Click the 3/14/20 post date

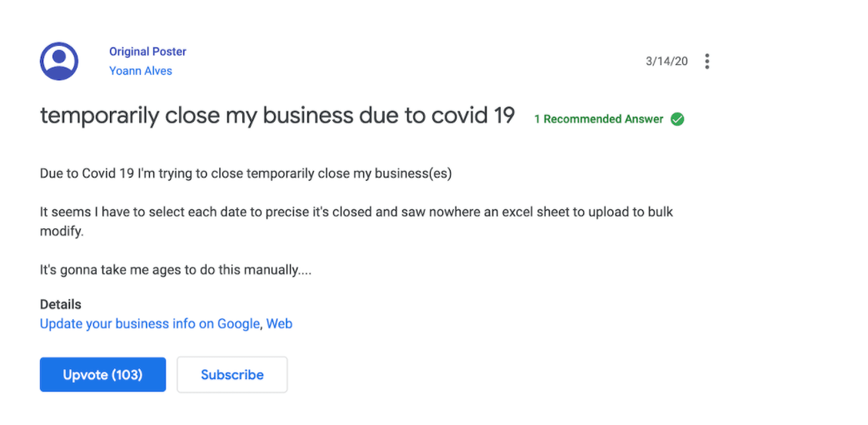pos(666,62)
